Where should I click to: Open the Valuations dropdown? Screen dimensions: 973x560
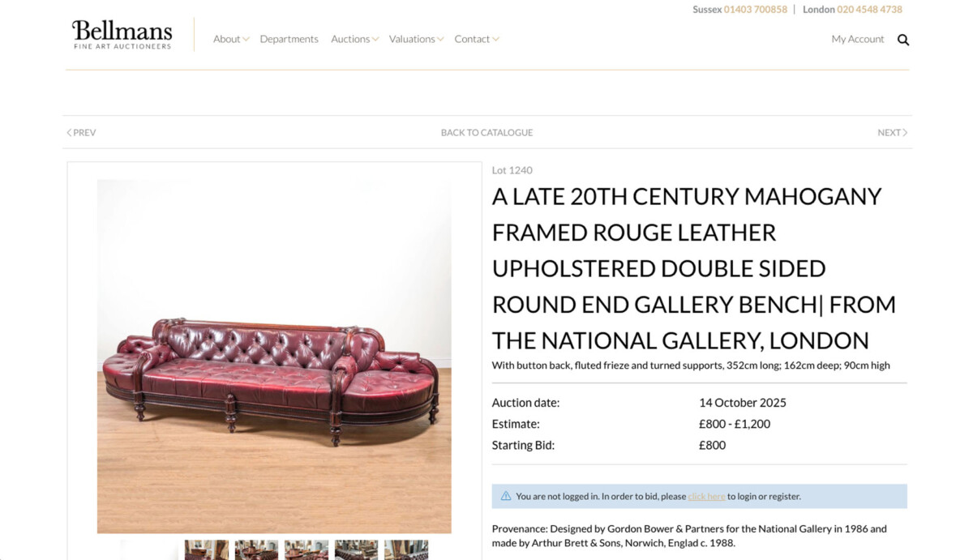coord(416,39)
